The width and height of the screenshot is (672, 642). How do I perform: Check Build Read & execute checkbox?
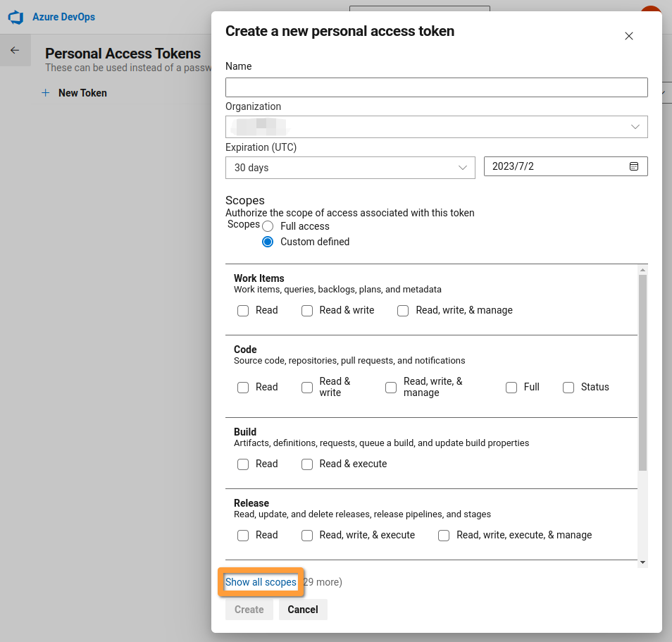point(307,464)
